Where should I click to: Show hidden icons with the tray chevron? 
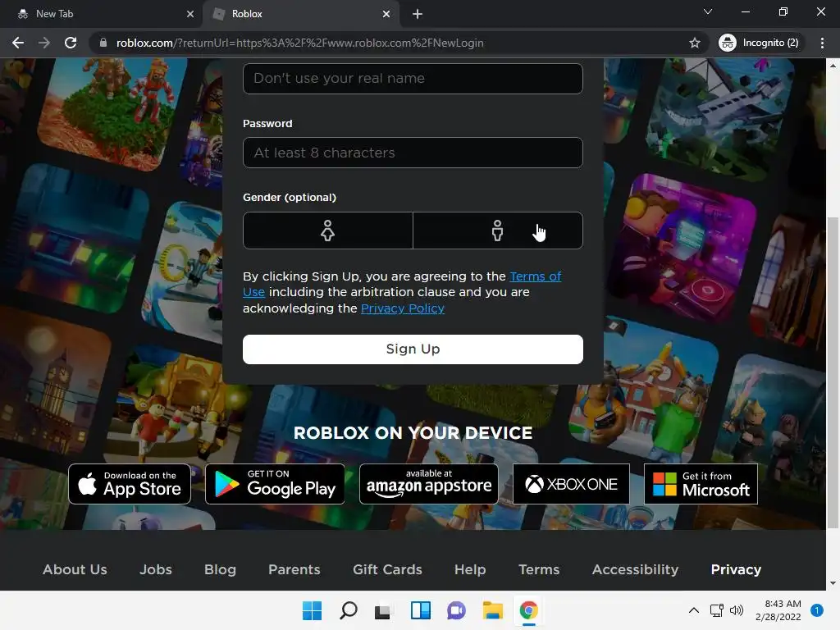[694, 610]
